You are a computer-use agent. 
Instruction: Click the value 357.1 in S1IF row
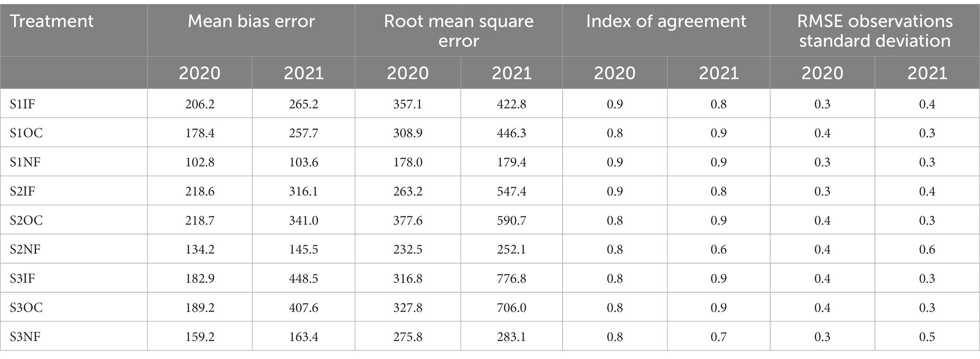408,104
